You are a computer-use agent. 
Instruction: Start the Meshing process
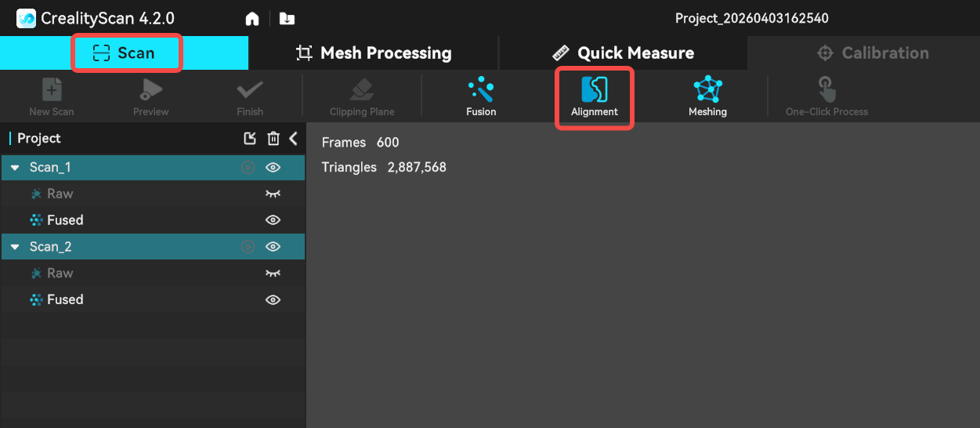[x=707, y=96]
